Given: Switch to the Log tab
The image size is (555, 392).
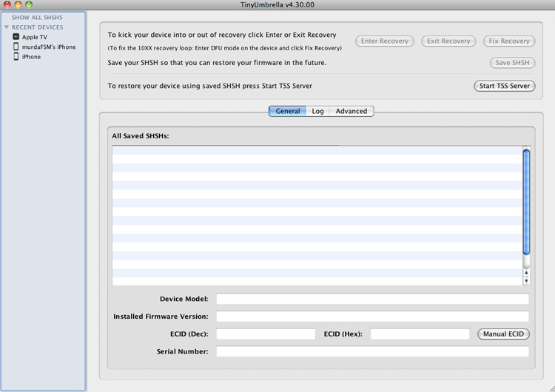Looking at the screenshot, I should [317, 111].
